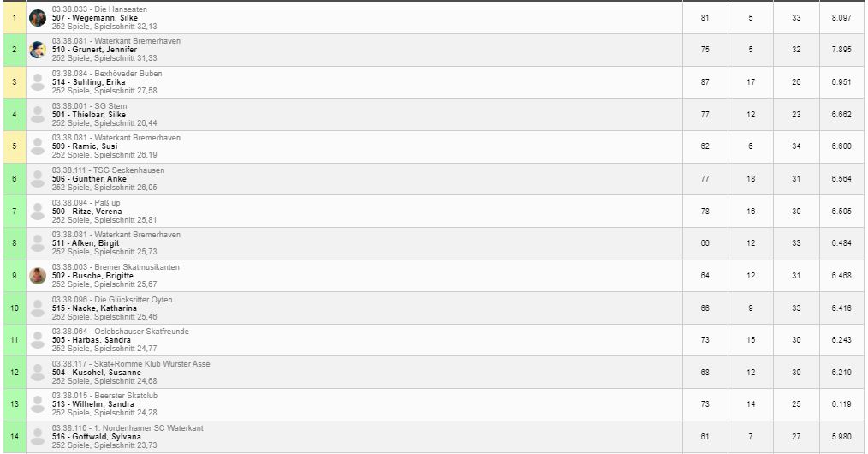The width and height of the screenshot is (868, 454).
Task: Click the avatar icon for Birgit Afken
Action: [x=38, y=243]
